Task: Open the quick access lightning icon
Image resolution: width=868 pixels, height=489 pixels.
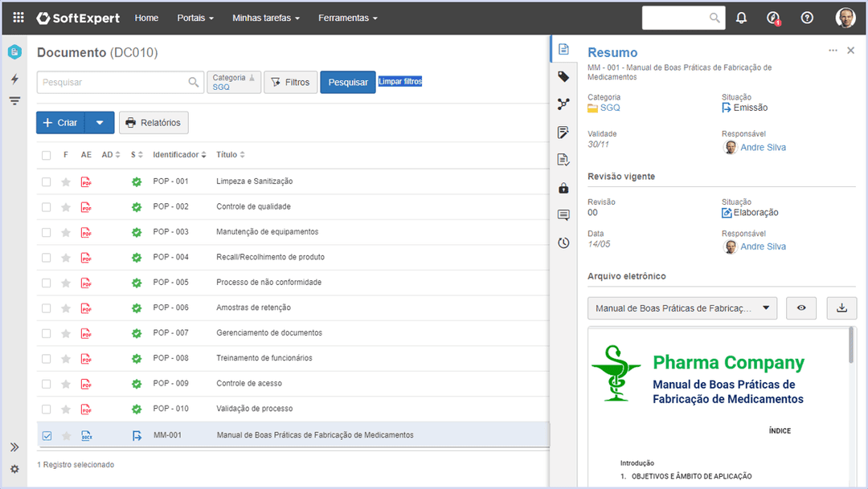Action: tap(14, 79)
